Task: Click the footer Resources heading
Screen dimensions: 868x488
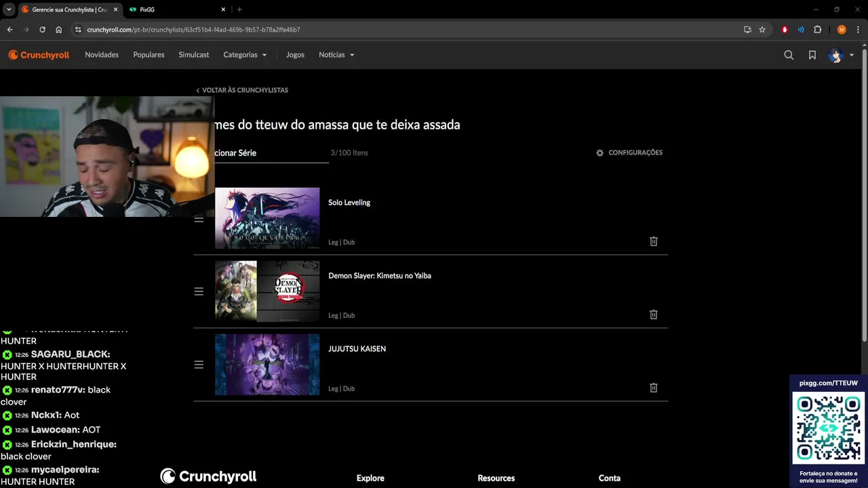Action: [x=496, y=479]
